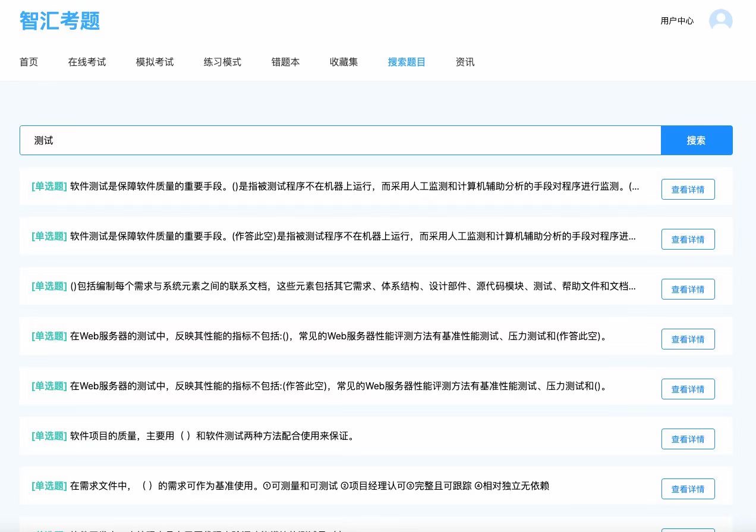Open the 错题本 page
Screen dimensions: 756x532
pyautogui.click(x=285, y=62)
